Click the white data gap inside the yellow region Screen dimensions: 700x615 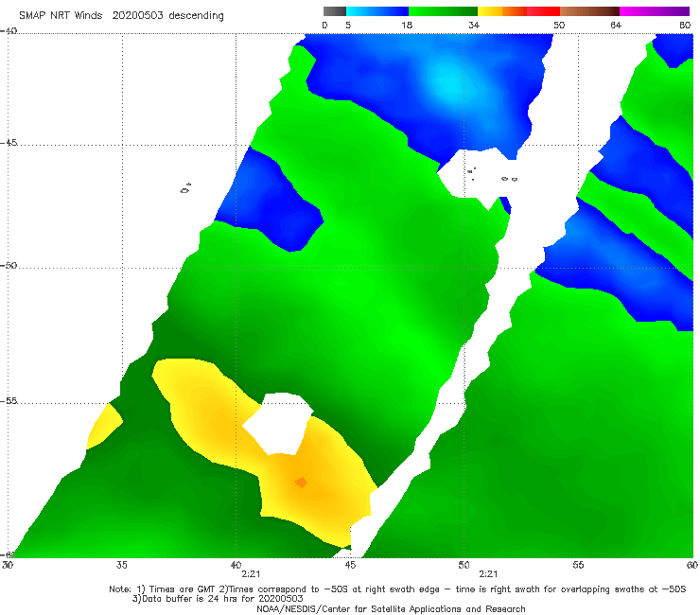278,423
